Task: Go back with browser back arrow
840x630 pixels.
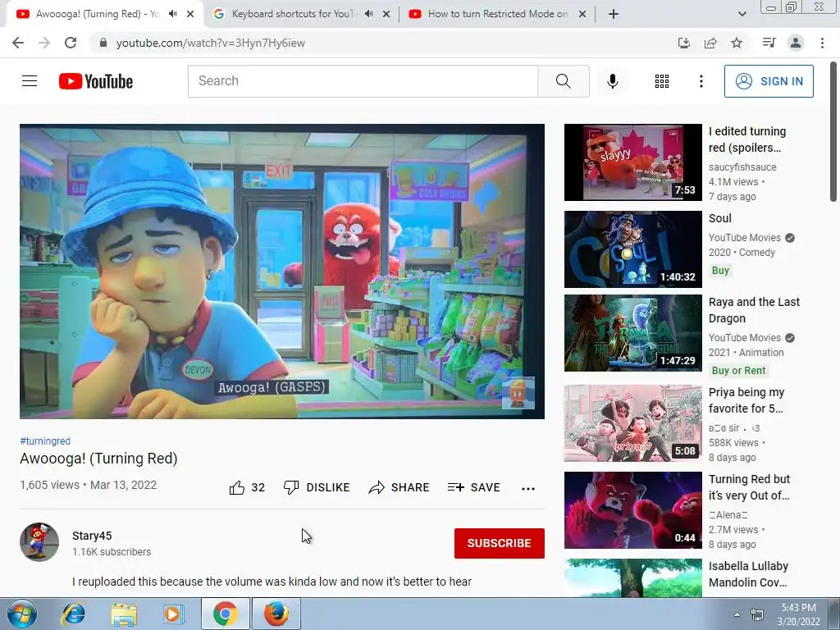Action: click(x=18, y=43)
